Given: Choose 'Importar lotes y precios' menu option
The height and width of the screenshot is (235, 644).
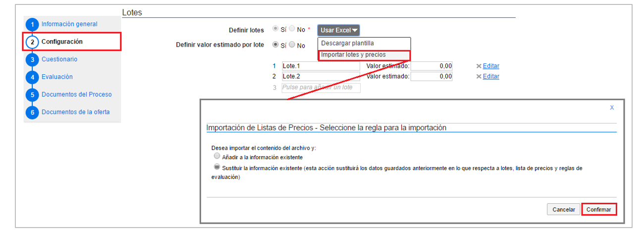Looking at the screenshot, I should click(x=353, y=55).
